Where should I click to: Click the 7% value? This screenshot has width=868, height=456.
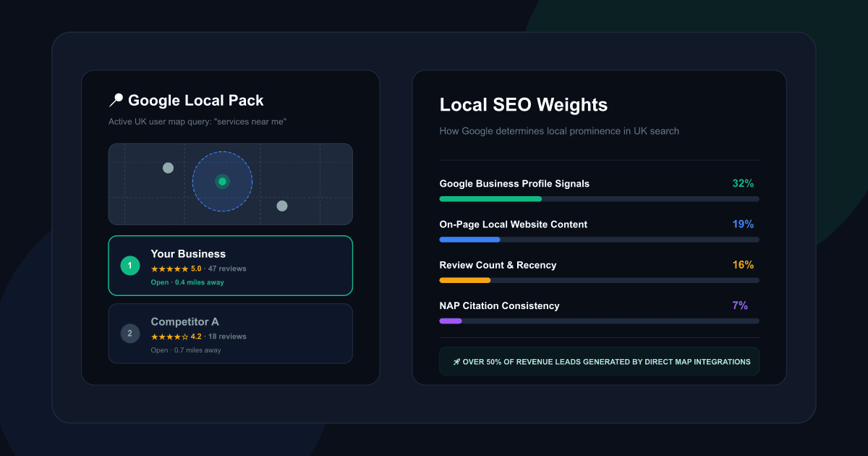tap(740, 305)
